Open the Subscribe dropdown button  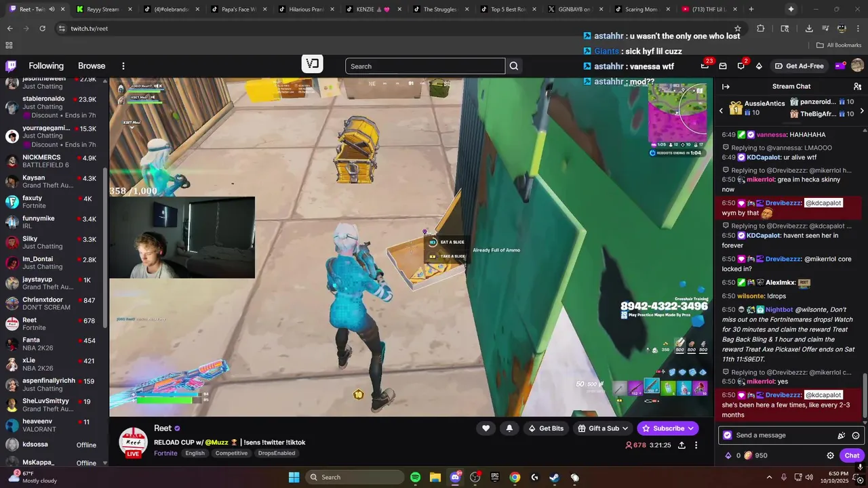(x=668, y=428)
